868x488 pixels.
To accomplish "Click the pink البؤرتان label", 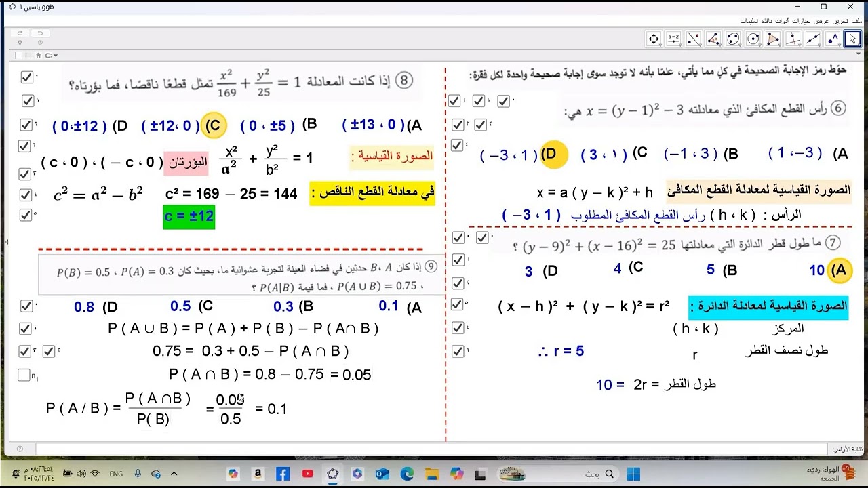I will point(186,162).
